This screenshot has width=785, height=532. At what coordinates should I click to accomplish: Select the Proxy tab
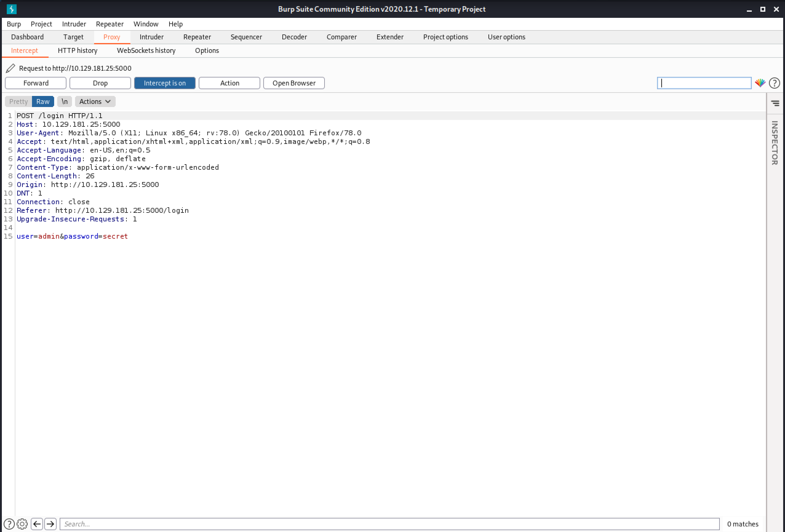pos(112,37)
